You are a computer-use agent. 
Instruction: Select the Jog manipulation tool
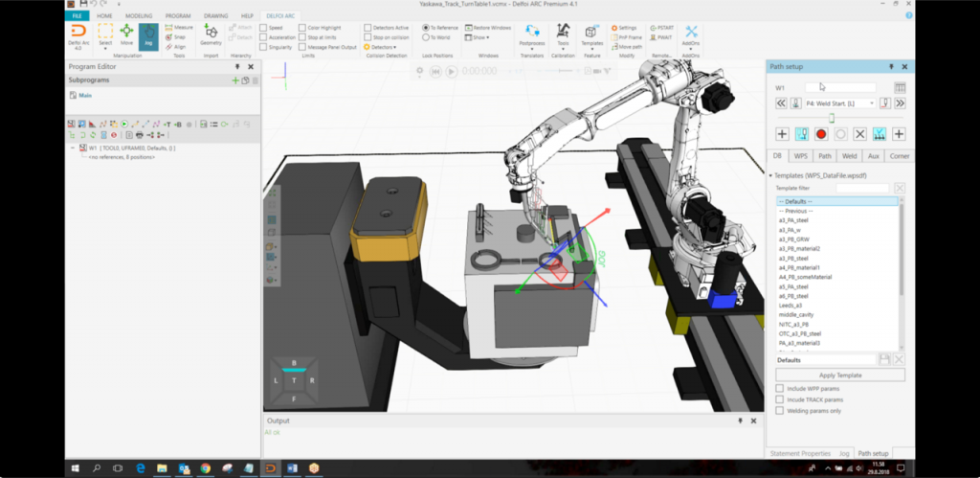click(148, 36)
